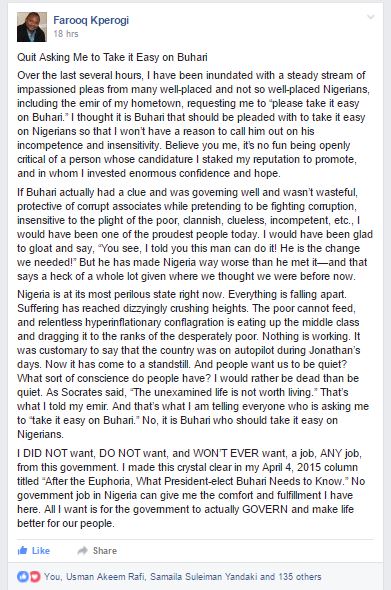
Task: Open the 18 hrs timestamp permalink
Action: tap(66, 34)
